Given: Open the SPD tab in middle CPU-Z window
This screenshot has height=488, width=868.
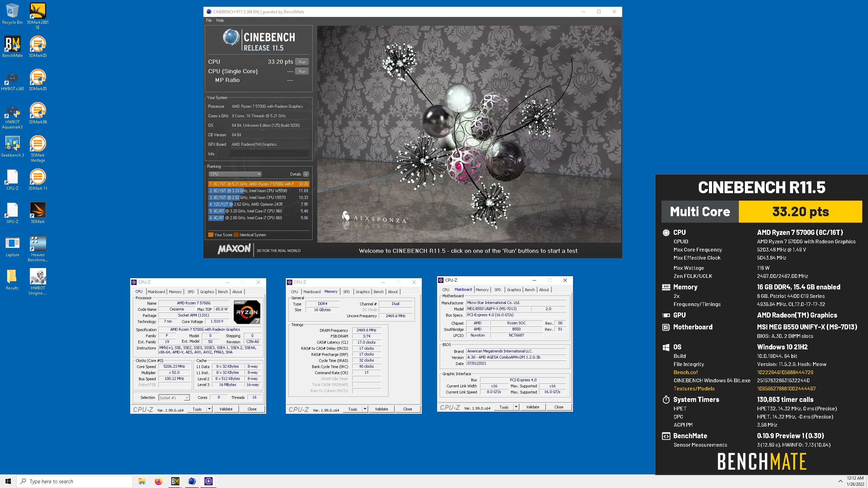Looking at the screenshot, I should (x=347, y=292).
